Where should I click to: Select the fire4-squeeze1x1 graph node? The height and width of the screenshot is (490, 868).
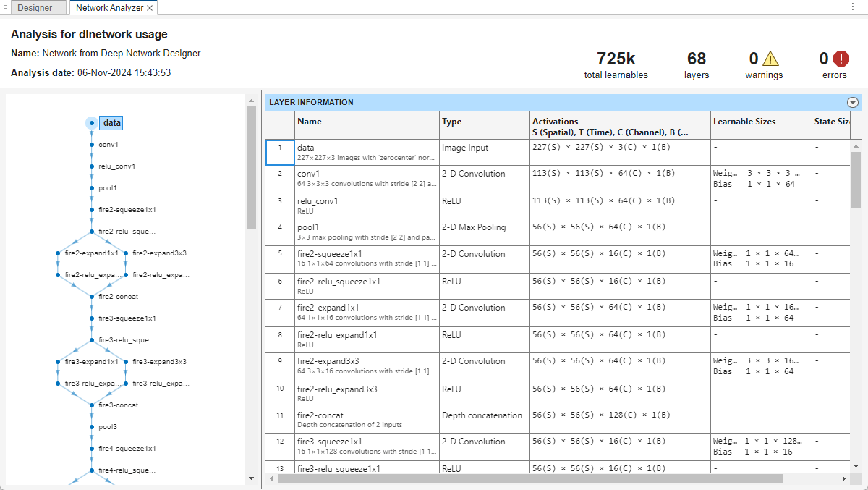tap(127, 449)
